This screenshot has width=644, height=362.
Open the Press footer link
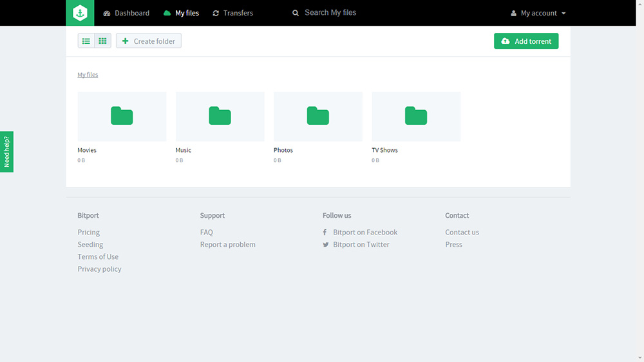point(454,245)
